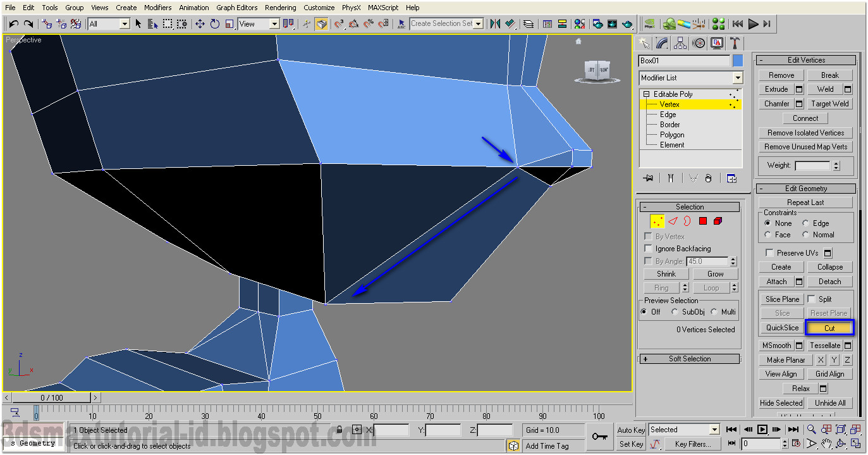
Task: Check the Preserve UVs option
Action: [x=770, y=252]
